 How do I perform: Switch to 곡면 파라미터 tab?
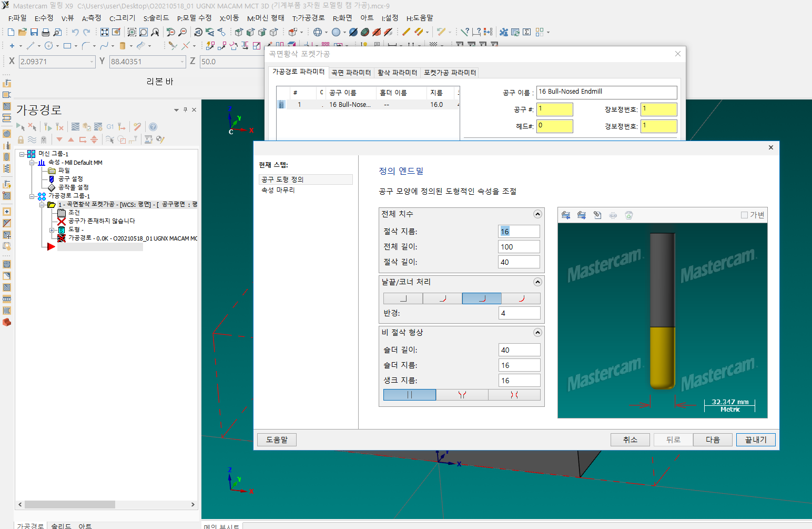[351, 73]
